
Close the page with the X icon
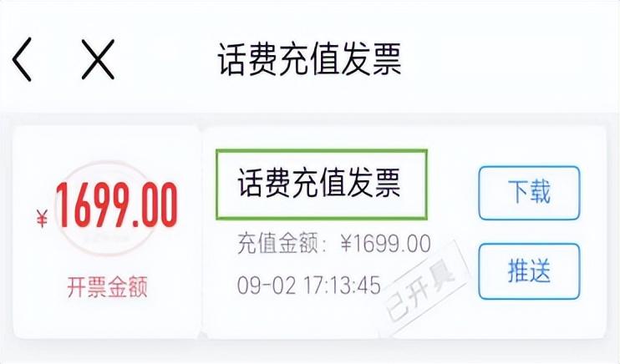pyautogui.click(x=97, y=61)
